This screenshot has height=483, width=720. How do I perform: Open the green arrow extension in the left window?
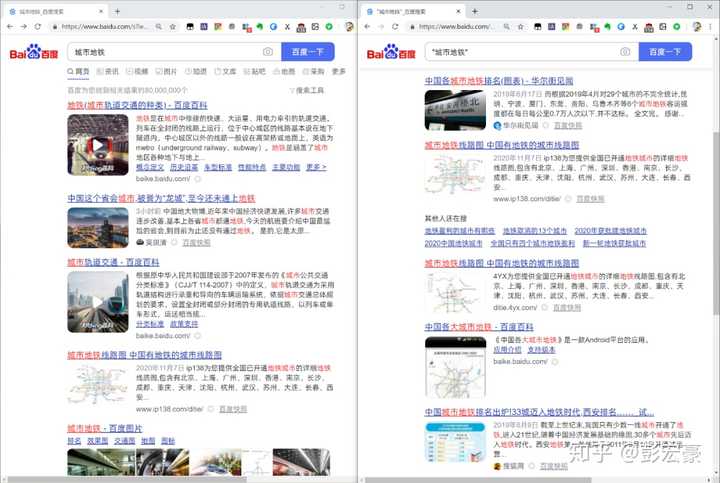point(259,27)
